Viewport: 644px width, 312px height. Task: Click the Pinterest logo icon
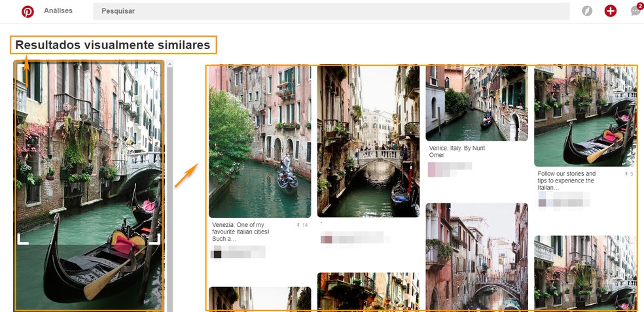click(27, 11)
